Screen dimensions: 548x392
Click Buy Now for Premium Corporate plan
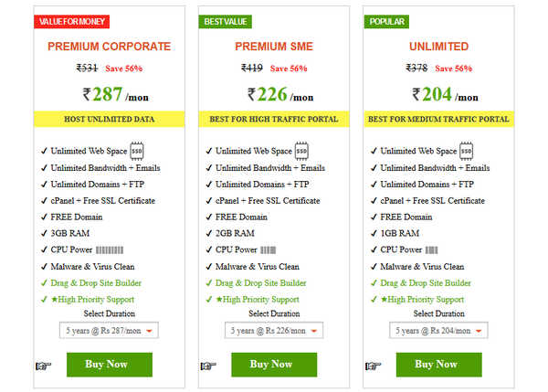110,365
